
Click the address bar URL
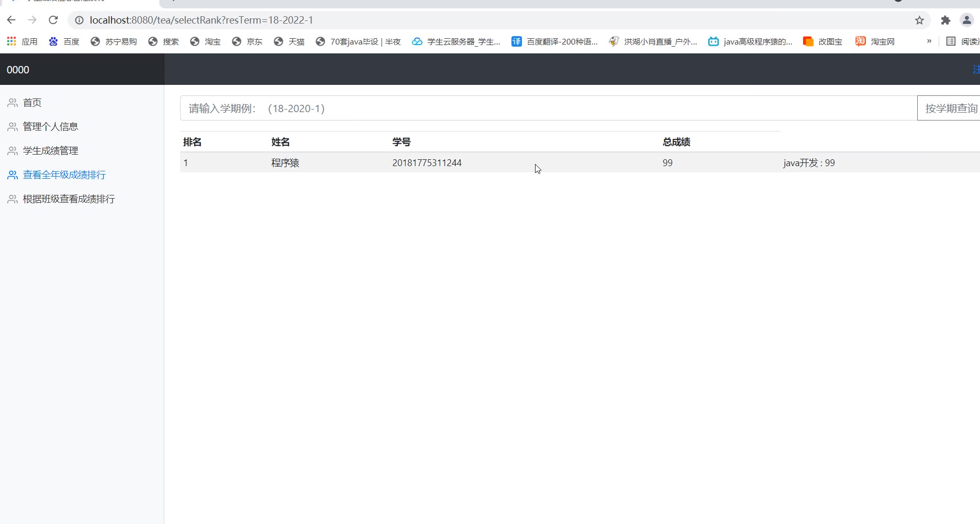click(202, 20)
